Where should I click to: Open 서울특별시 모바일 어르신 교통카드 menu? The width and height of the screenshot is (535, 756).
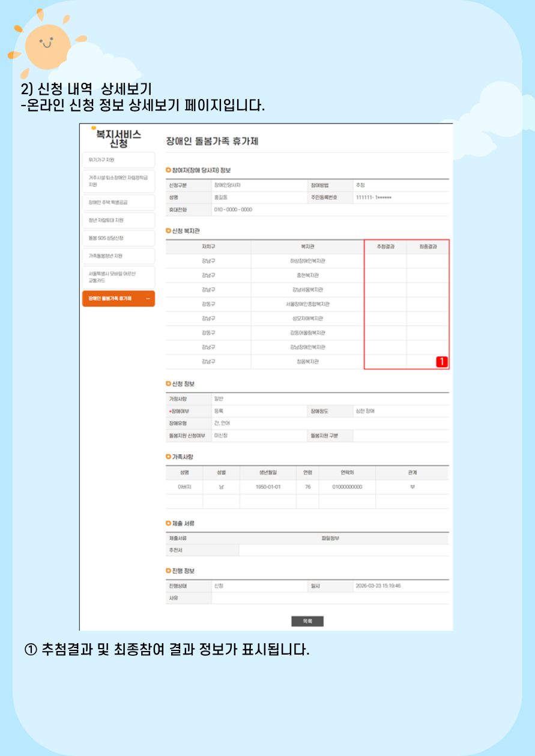pos(118,277)
